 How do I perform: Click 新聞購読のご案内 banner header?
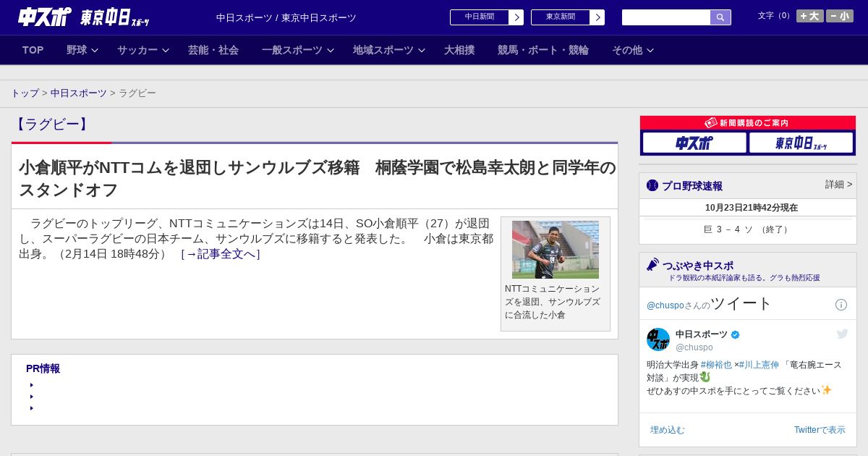tap(748, 123)
